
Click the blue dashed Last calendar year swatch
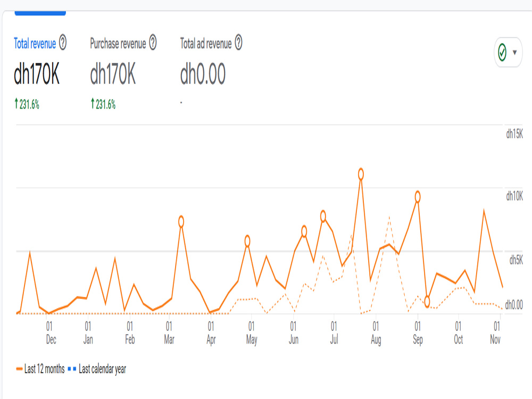[72, 369]
